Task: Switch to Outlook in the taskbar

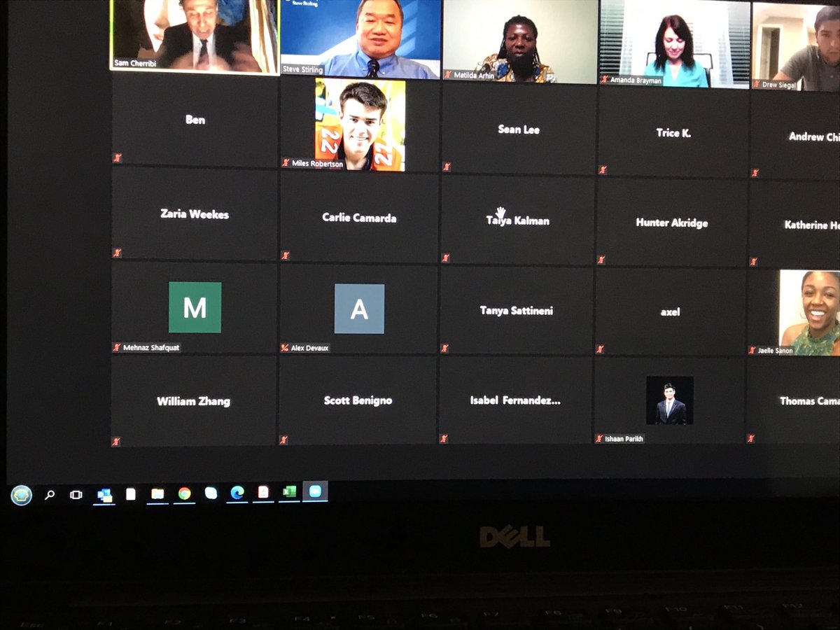Action: point(104,494)
